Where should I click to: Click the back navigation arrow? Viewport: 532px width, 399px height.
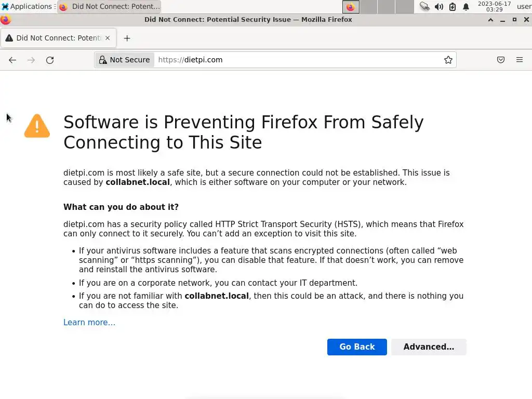pyautogui.click(x=12, y=60)
